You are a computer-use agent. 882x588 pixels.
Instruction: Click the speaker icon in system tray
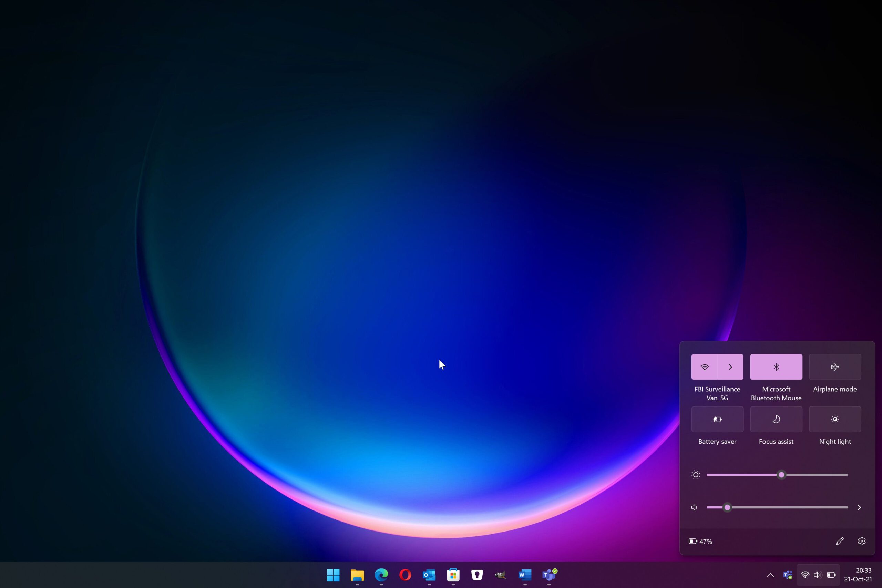click(818, 575)
